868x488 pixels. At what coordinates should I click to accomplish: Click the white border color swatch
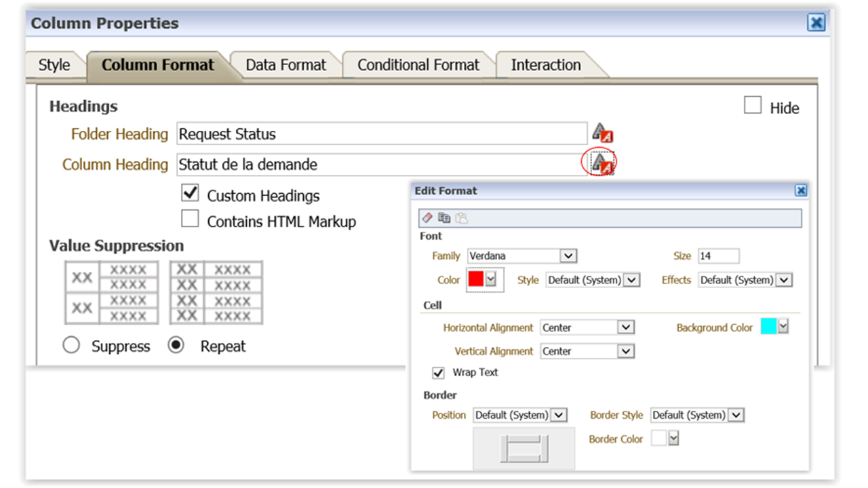(x=659, y=439)
